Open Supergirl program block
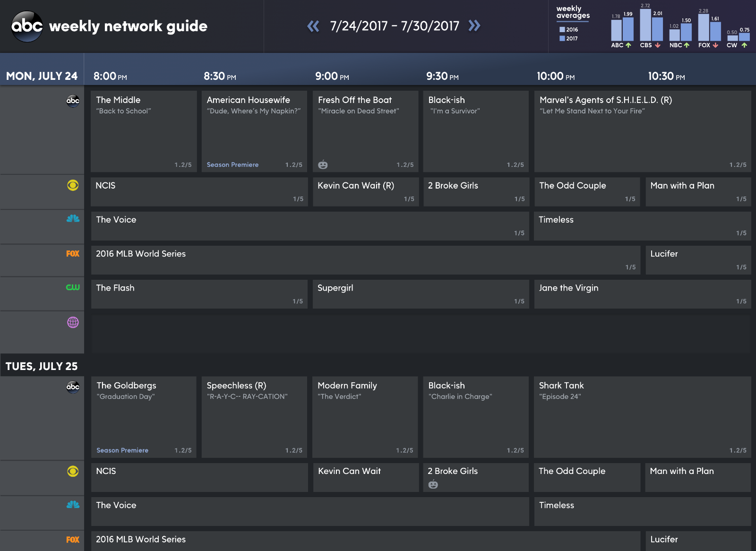 421,294
